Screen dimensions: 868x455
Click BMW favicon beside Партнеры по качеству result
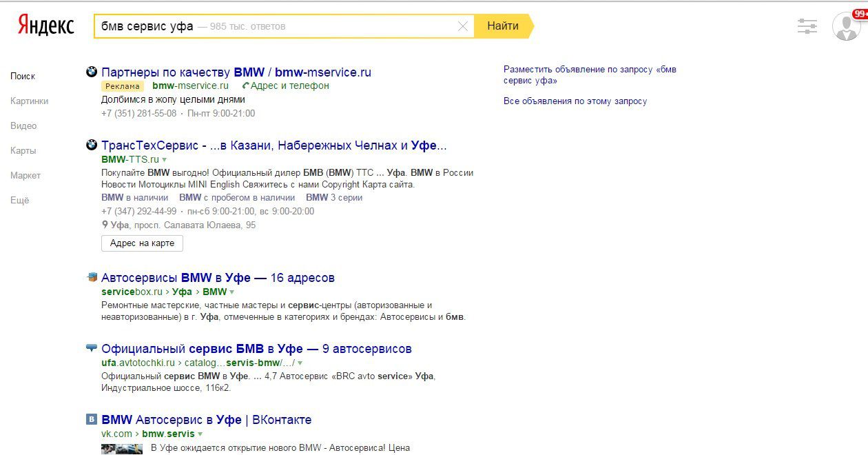91,72
